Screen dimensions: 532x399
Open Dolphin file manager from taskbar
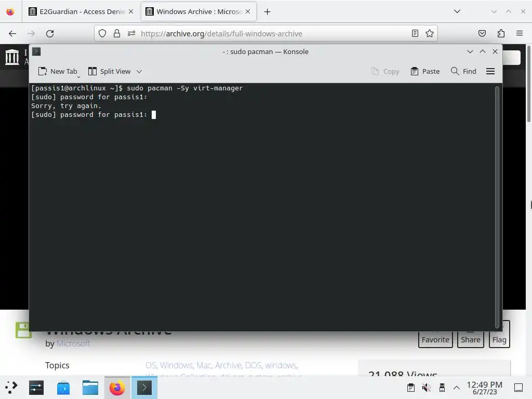90,388
